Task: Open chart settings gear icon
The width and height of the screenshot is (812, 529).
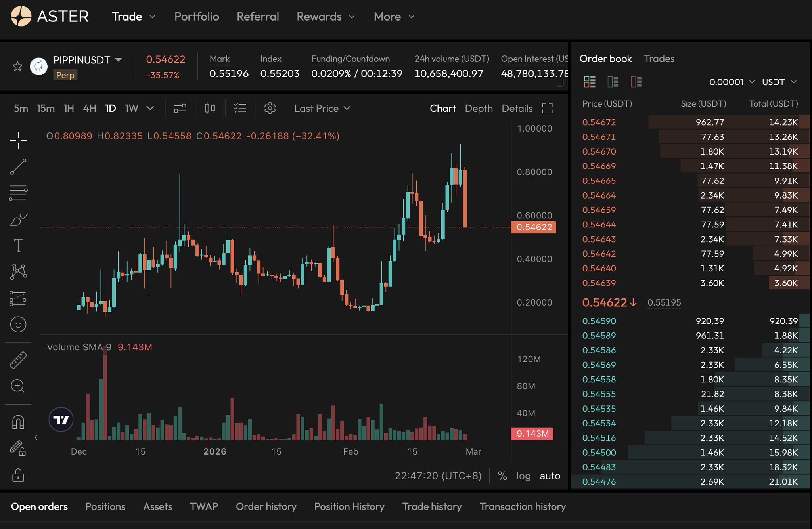Action: coord(270,108)
